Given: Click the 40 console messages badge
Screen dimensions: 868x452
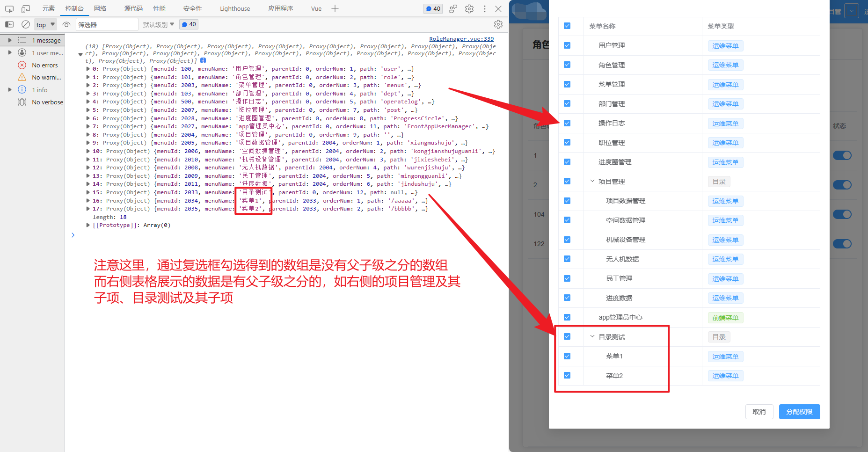Looking at the screenshot, I should click(x=432, y=8).
